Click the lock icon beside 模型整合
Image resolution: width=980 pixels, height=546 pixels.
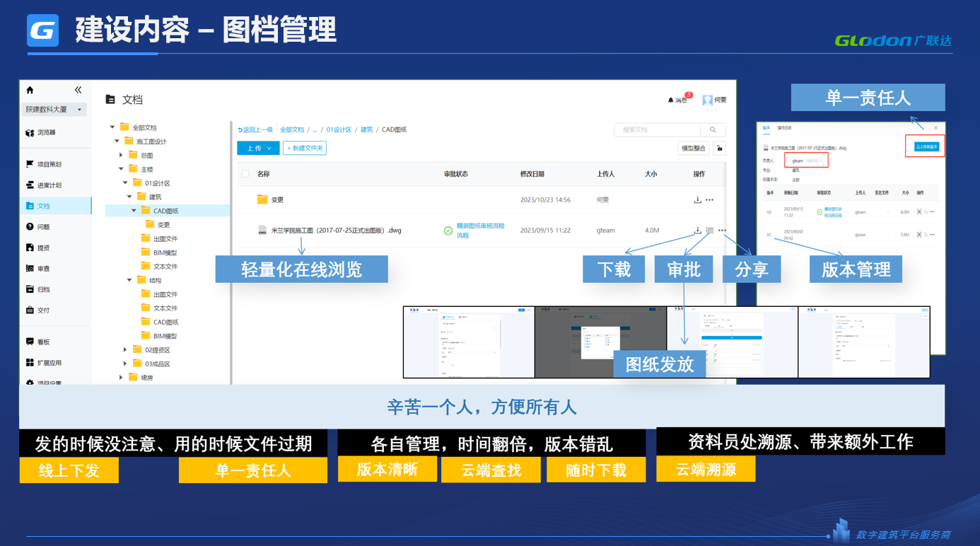(719, 149)
